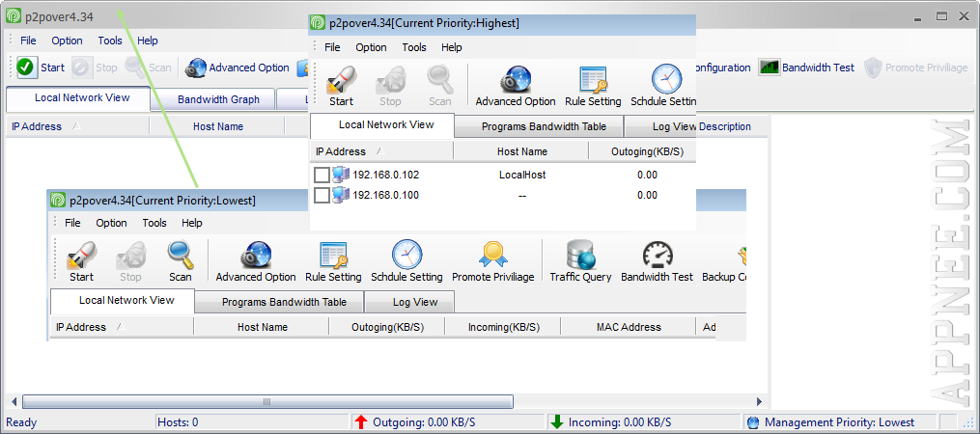Viewport: 980px width, 434px height.
Task: Sort by IP Address column in main window
Action: (77, 126)
